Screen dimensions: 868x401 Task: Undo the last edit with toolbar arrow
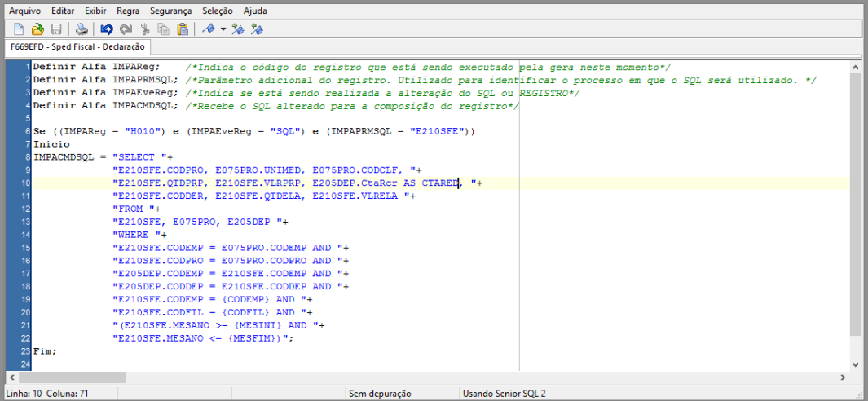coord(107,29)
